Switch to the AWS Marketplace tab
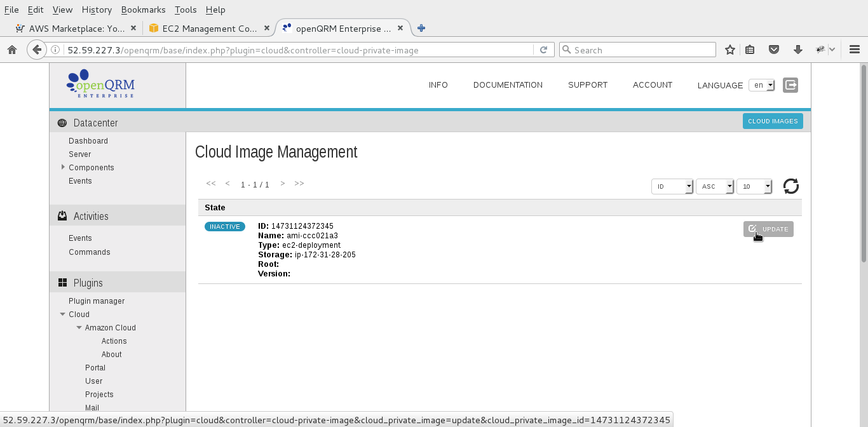This screenshot has width=868, height=427. click(76, 28)
